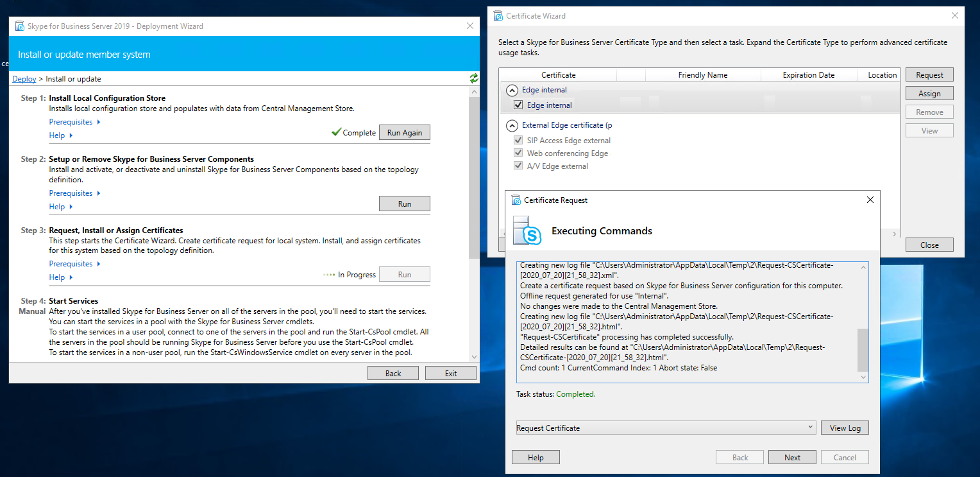This screenshot has width=980, height=477.
Task: Click the Skype server icon beside Executing Commands
Action: [x=527, y=230]
